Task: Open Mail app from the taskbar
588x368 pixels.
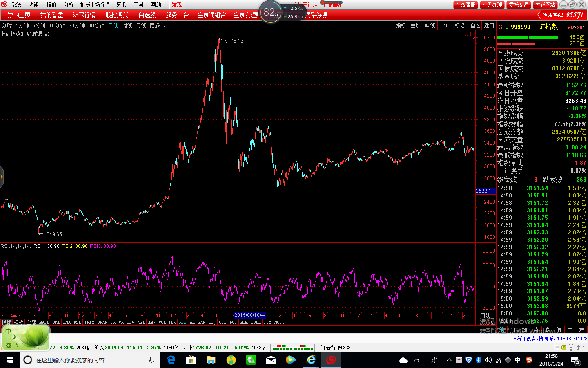Action: [271, 360]
